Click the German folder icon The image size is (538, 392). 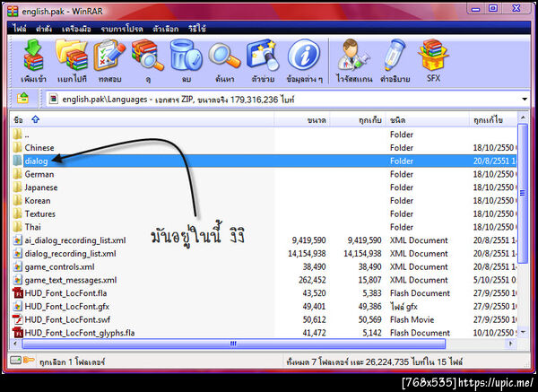(18, 174)
